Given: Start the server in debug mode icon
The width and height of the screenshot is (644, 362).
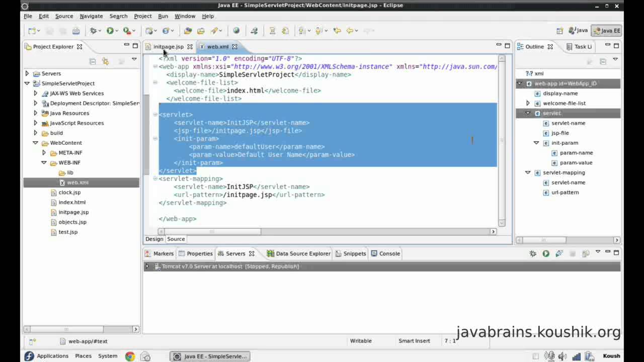Looking at the screenshot, I should click(533, 253).
